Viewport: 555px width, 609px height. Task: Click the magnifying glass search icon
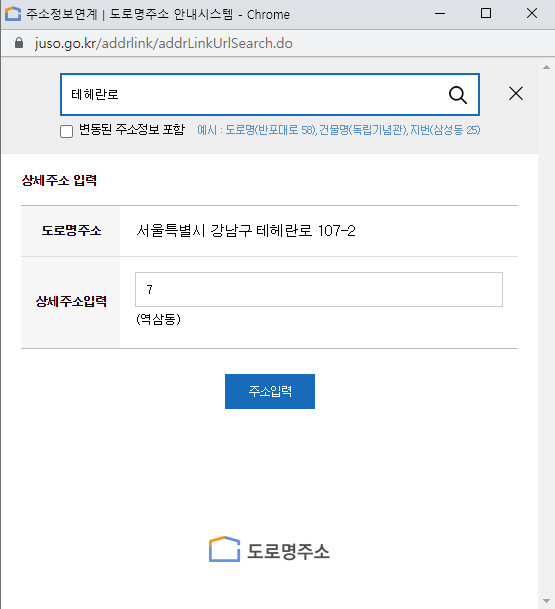coord(458,95)
